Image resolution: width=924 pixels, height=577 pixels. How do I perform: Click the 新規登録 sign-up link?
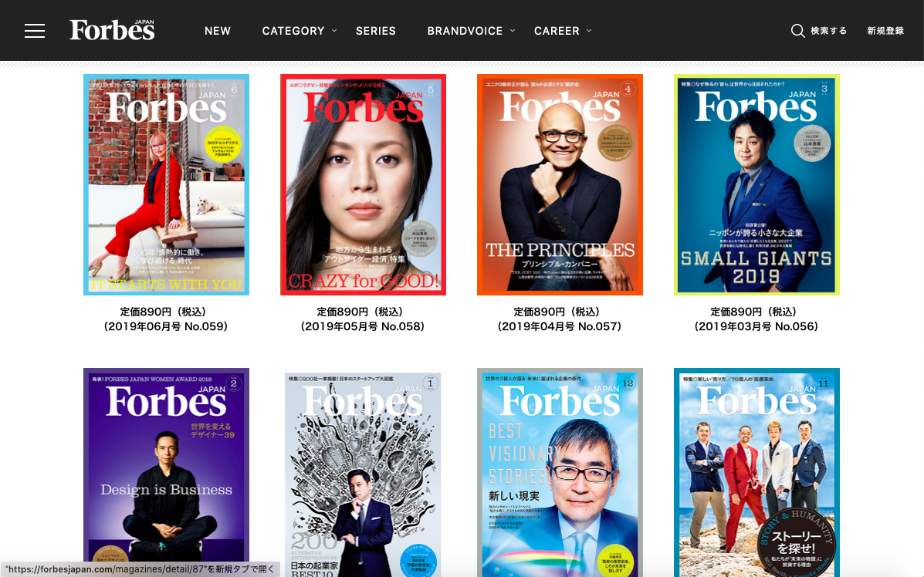point(885,31)
